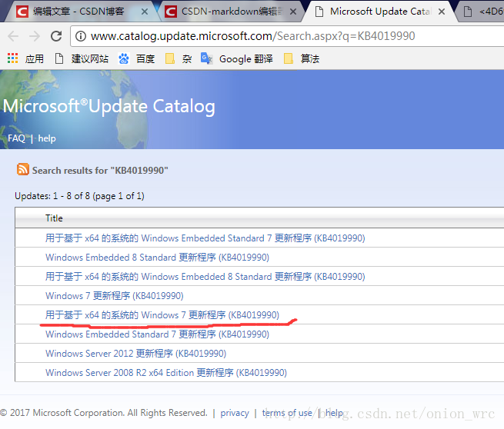Screen dimensions: 504x429
Task: Open the Google Translate bookmark icon
Action: click(x=206, y=58)
